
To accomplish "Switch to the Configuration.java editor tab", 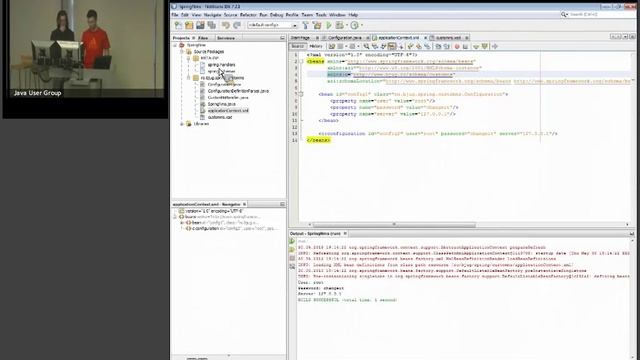I will coord(344,38).
